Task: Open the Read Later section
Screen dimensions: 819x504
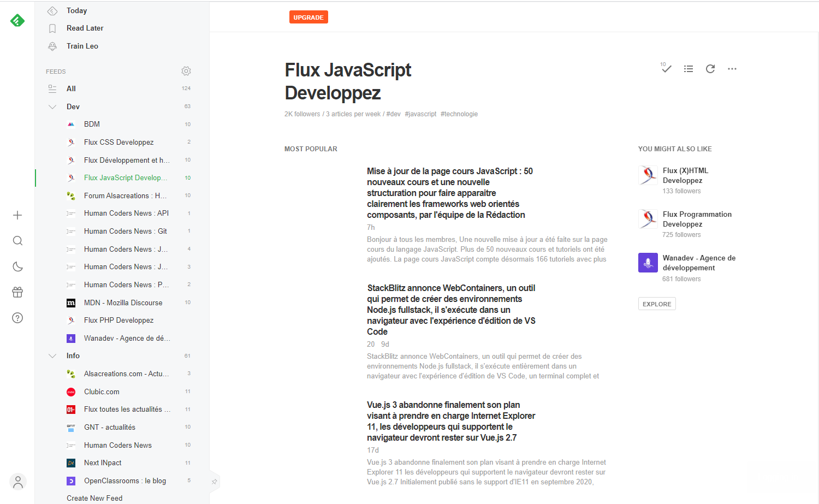Action: pos(85,28)
